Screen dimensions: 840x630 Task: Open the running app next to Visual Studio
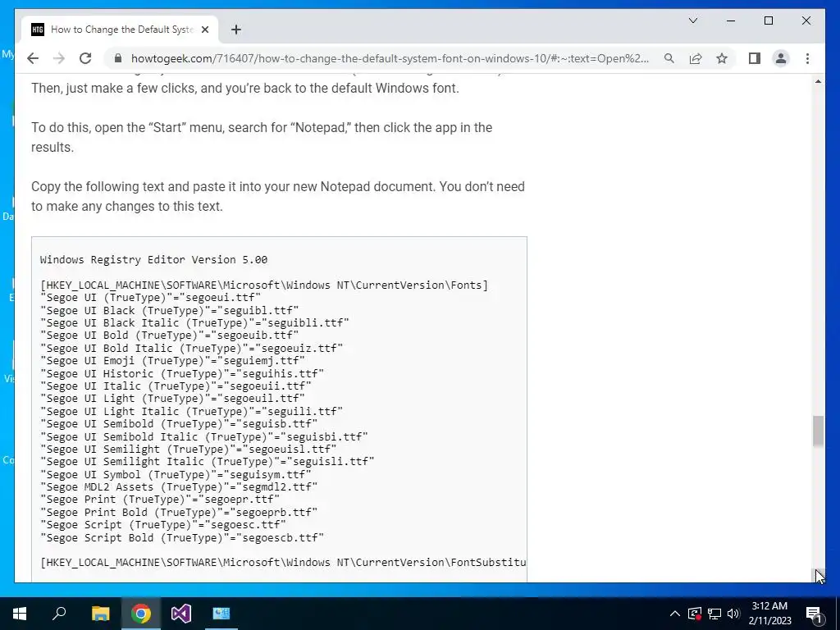click(221, 614)
